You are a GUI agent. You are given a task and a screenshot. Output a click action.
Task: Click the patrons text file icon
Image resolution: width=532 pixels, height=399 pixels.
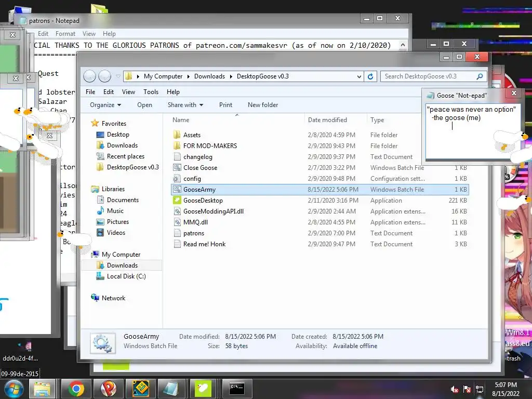(x=177, y=233)
